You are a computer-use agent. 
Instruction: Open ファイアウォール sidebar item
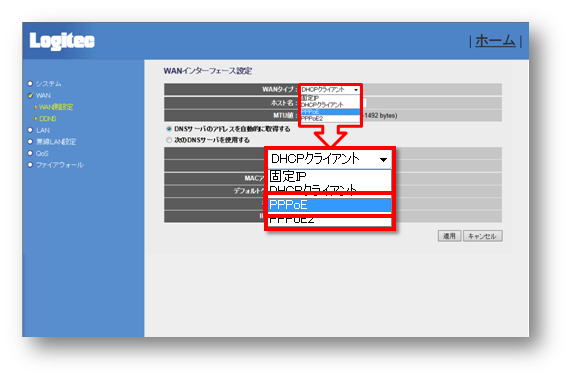point(60,165)
